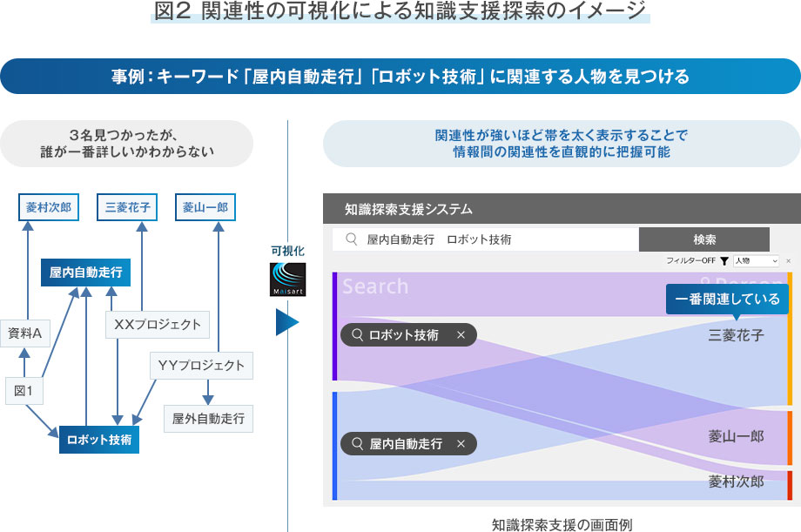Click magnifier icon in 屋内自動走行 chip
This screenshot has height=532, width=801.
click(357, 444)
